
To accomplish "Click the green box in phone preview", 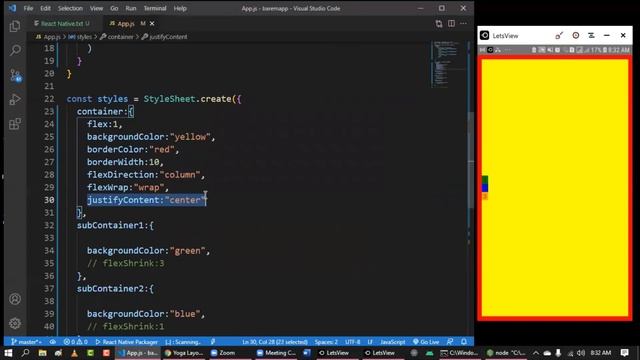I will pos(485,180).
